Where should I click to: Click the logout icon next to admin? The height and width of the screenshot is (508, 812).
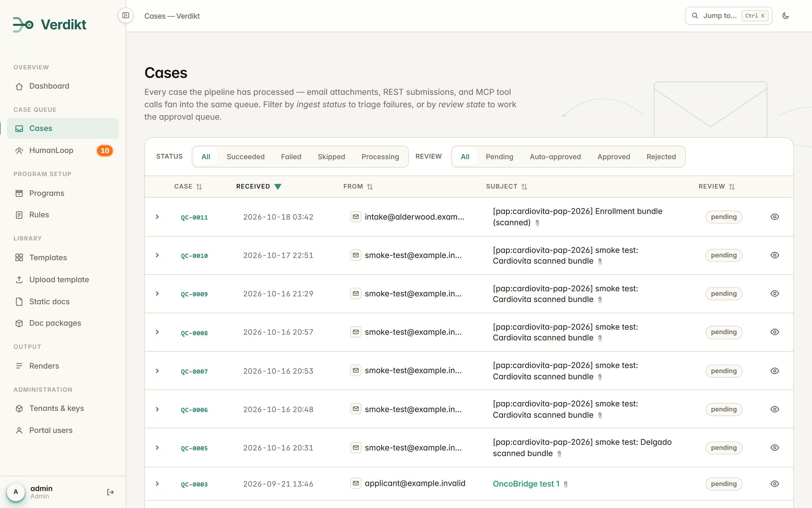tap(111, 492)
